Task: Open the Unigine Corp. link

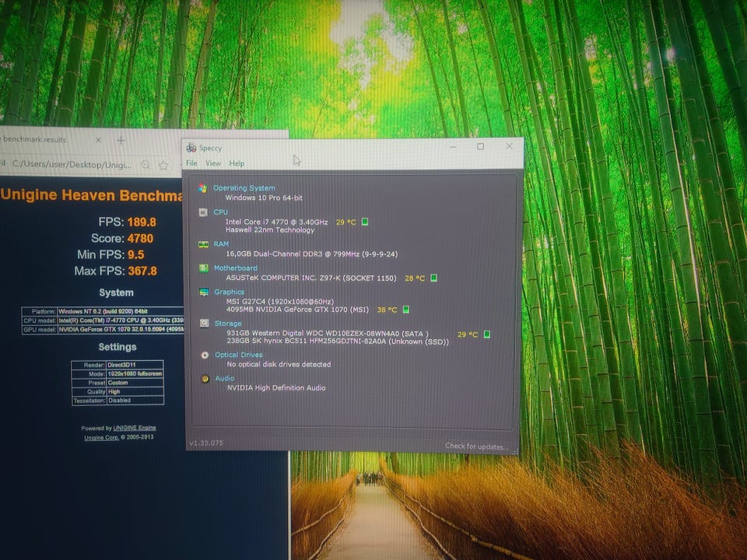Action: coord(101,438)
